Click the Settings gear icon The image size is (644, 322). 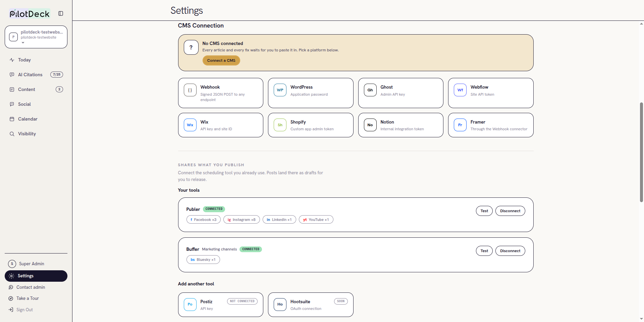point(11,276)
